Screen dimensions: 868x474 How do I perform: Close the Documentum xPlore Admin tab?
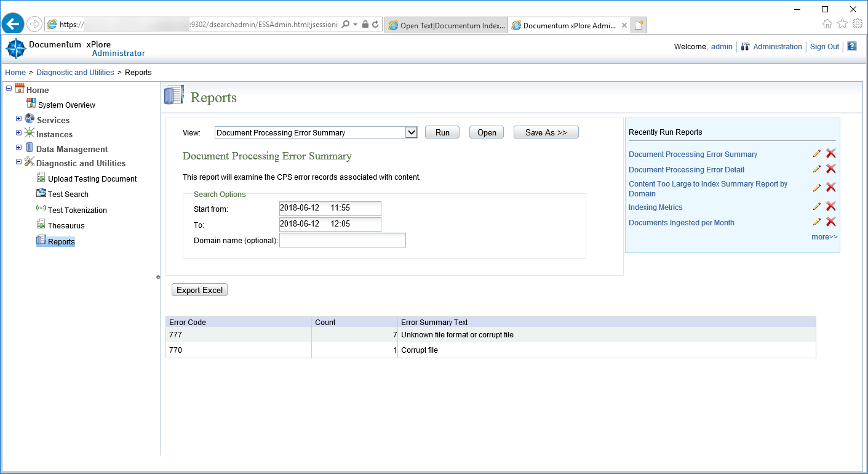coord(624,25)
